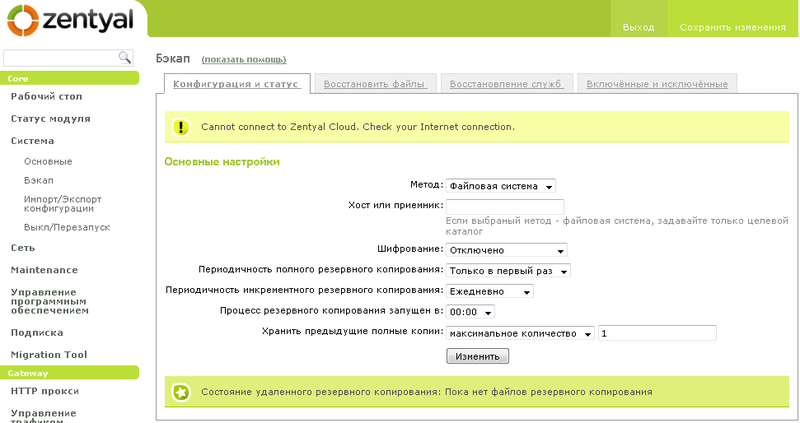Switch to Включённые и исключённые tab

coord(657,84)
